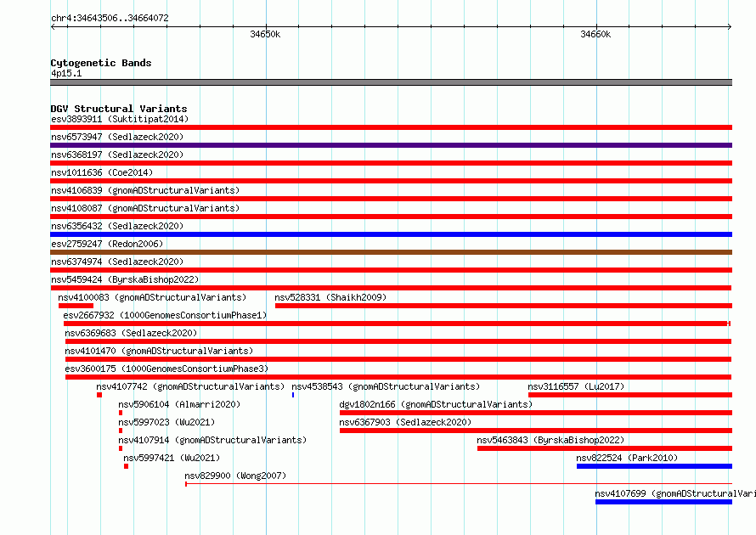Click the DGV Structural Variants track title
756x535 pixels.
[x=119, y=109]
